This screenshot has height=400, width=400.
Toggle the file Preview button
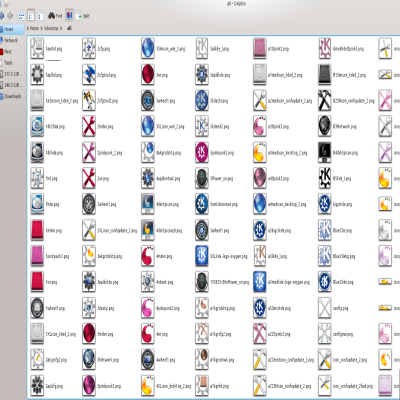(x=69, y=15)
